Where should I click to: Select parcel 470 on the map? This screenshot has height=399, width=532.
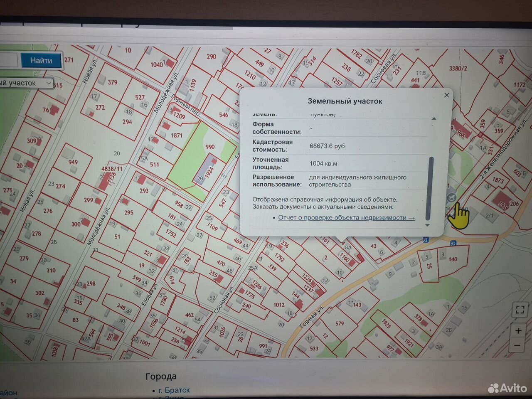[x=221, y=263]
